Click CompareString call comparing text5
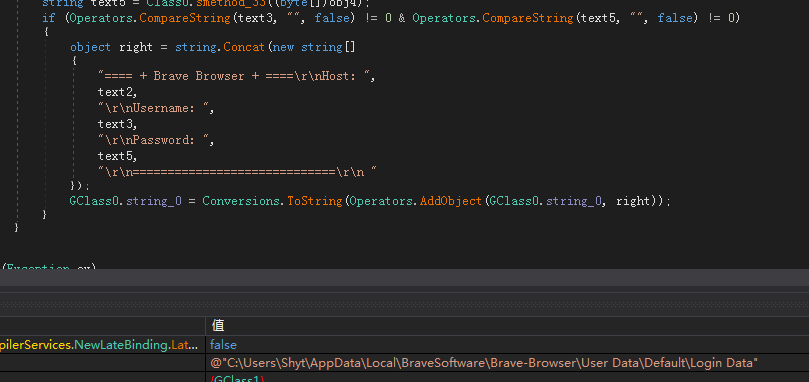Viewport: 809px width, 382px height. [x=528, y=18]
